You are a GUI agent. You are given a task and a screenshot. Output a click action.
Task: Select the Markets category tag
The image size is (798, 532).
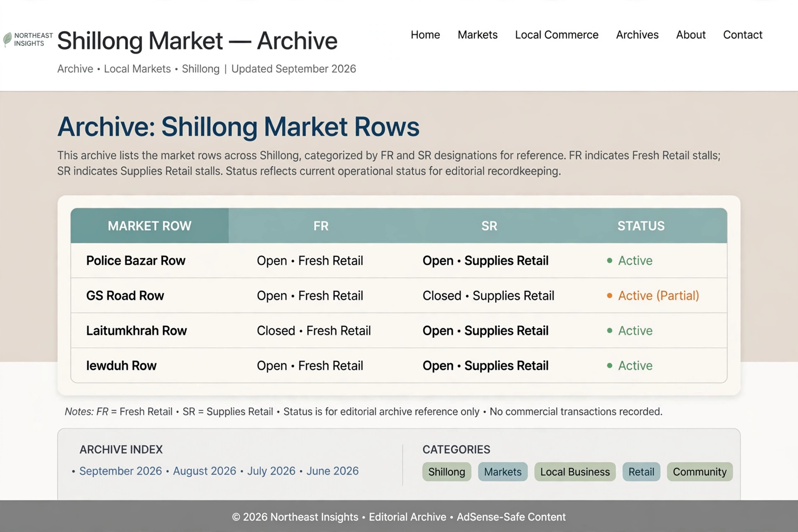tap(503, 472)
